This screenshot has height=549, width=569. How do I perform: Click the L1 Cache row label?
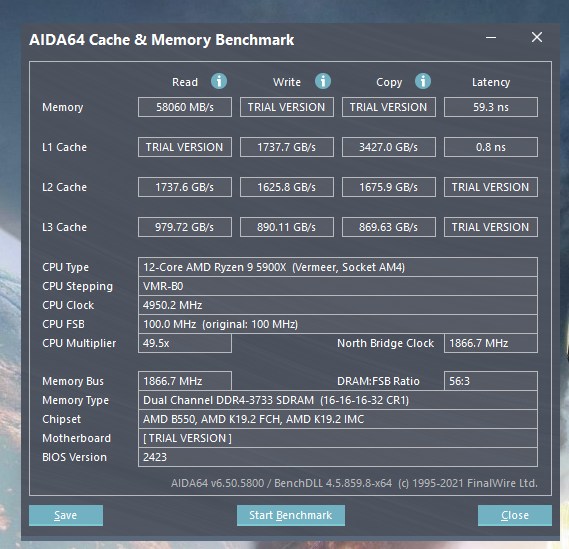[65, 147]
